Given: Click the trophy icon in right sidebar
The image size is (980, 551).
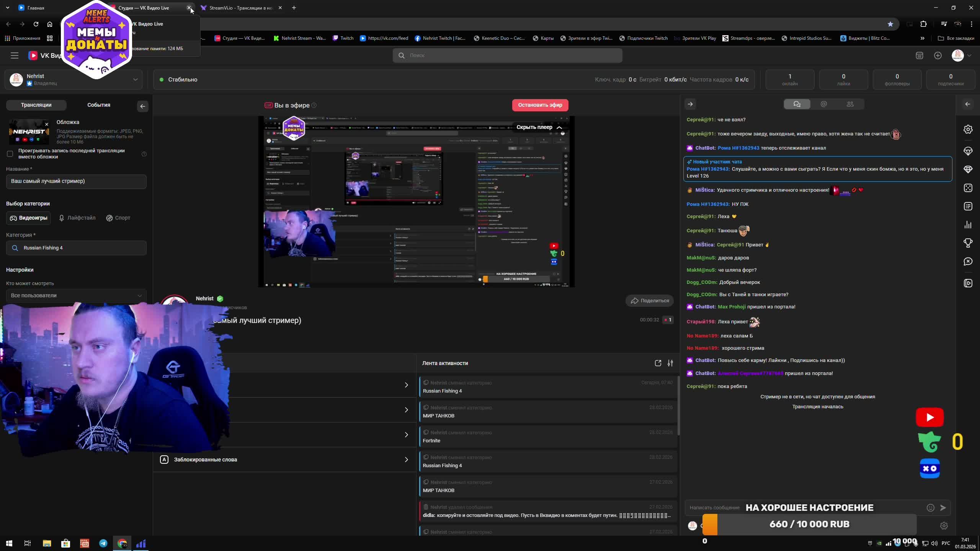Looking at the screenshot, I should pyautogui.click(x=968, y=243).
